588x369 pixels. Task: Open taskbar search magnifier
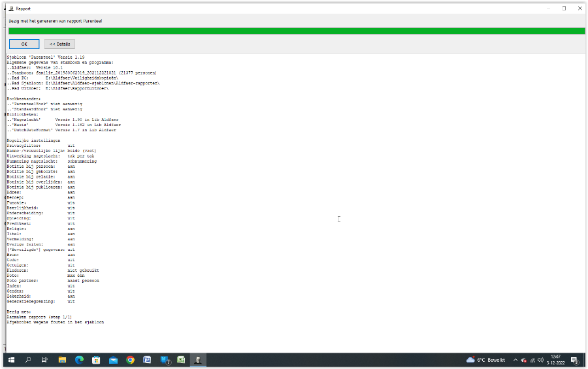[28, 360]
